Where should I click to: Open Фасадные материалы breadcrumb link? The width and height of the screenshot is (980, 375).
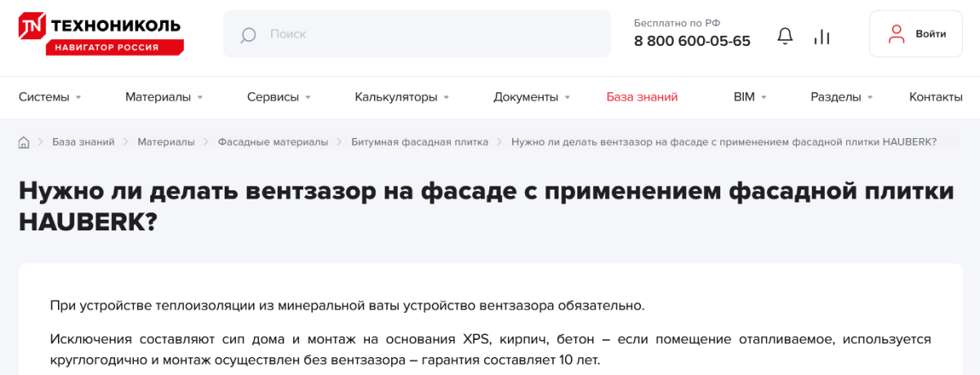273,142
